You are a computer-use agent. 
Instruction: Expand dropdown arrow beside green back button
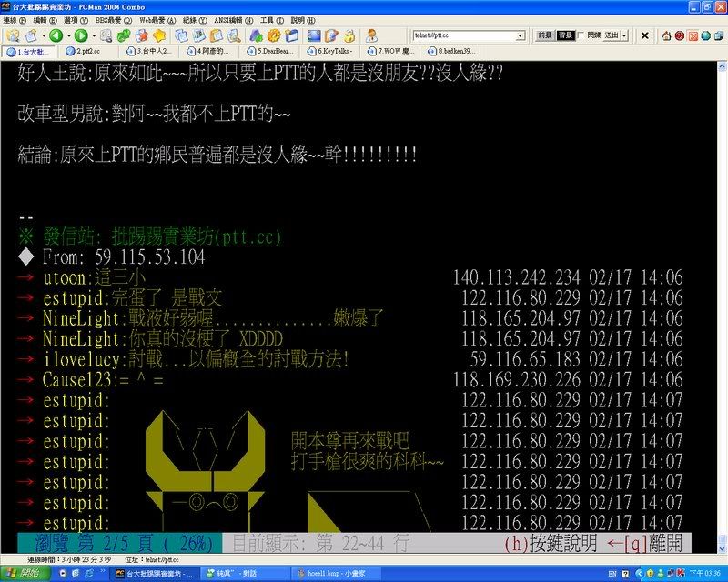pos(67,35)
